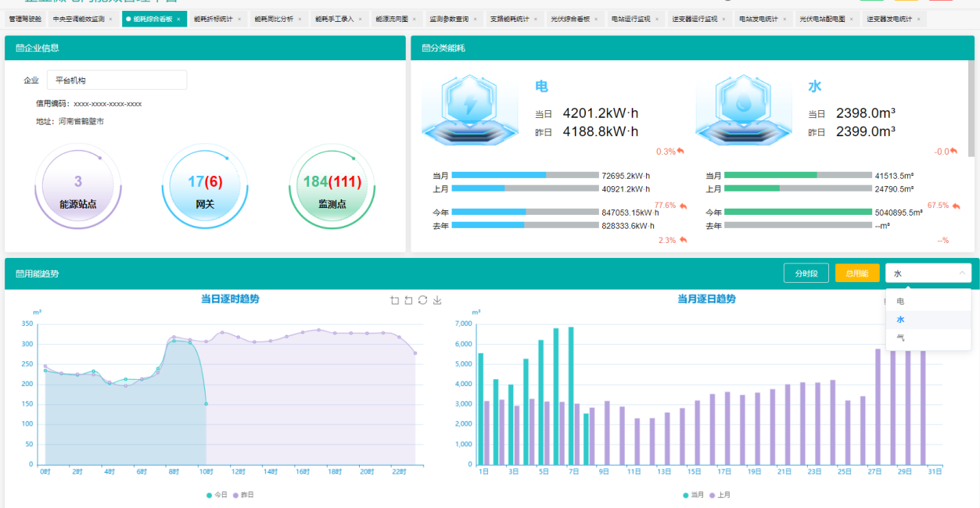
Task: Click the 企业 input field showing 平台机构
Action: click(117, 80)
